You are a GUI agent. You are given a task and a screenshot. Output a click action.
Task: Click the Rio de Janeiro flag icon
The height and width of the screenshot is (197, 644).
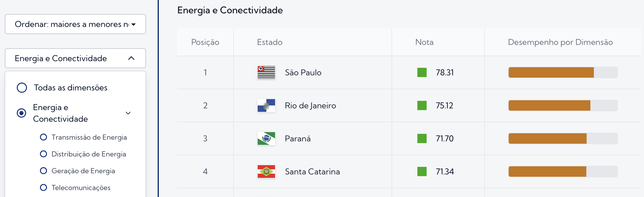266,105
